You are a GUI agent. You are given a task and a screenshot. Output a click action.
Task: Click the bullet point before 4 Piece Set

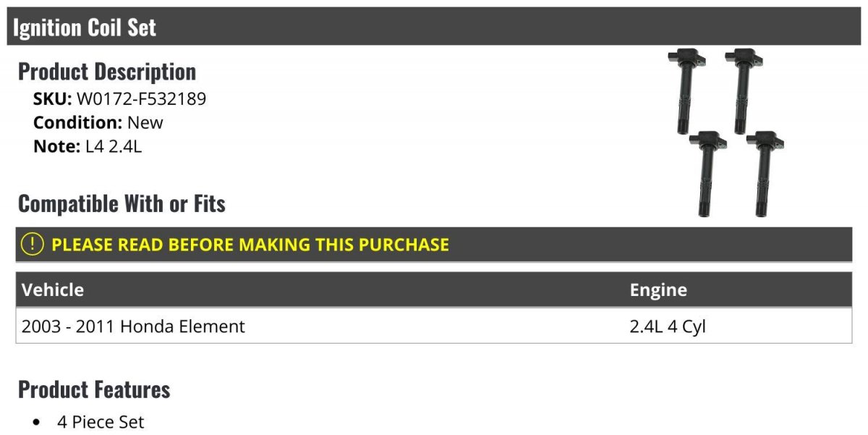(x=38, y=423)
